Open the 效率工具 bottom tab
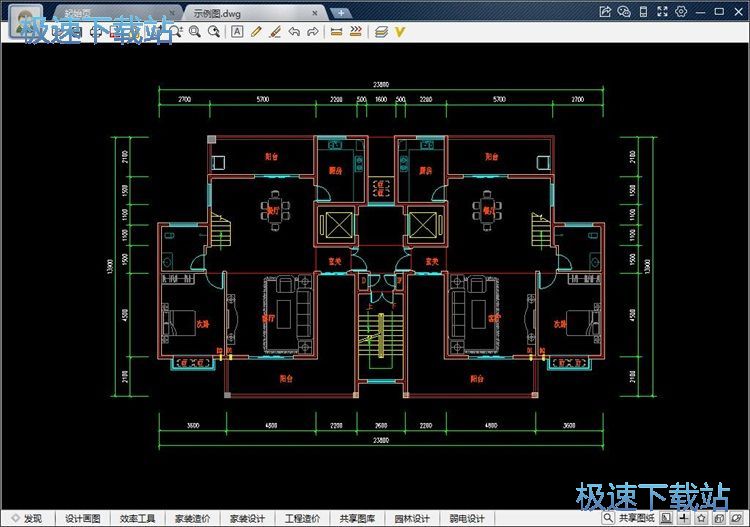Viewport: 750px width, 527px height. (x=137, y=518)
